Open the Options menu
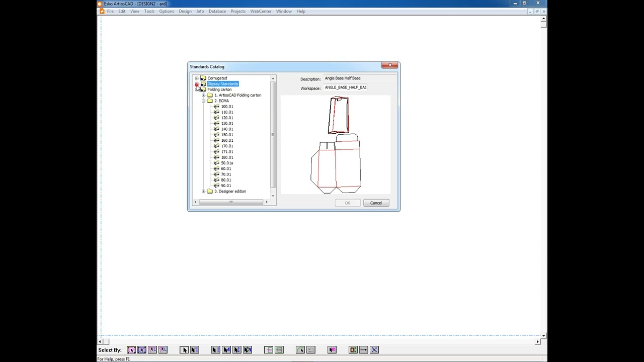Viewport: 644px width, 362px height. tap(167, 11)
